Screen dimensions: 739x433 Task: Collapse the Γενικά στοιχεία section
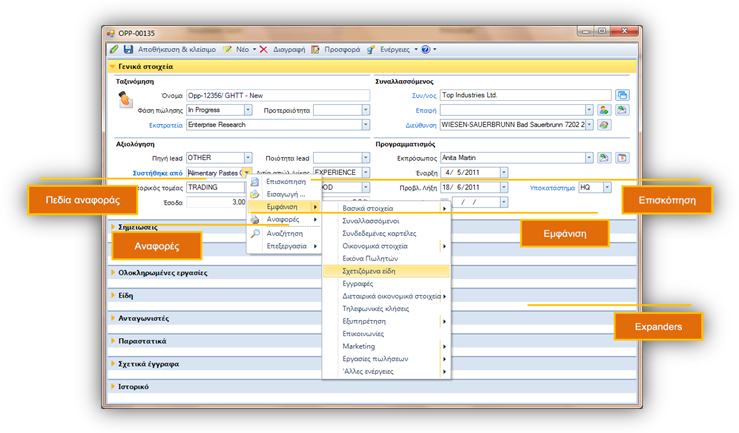(113, 66)
